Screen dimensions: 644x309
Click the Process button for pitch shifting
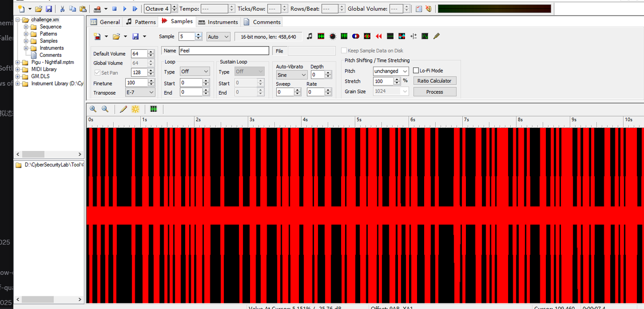click(x=435, y=92)
